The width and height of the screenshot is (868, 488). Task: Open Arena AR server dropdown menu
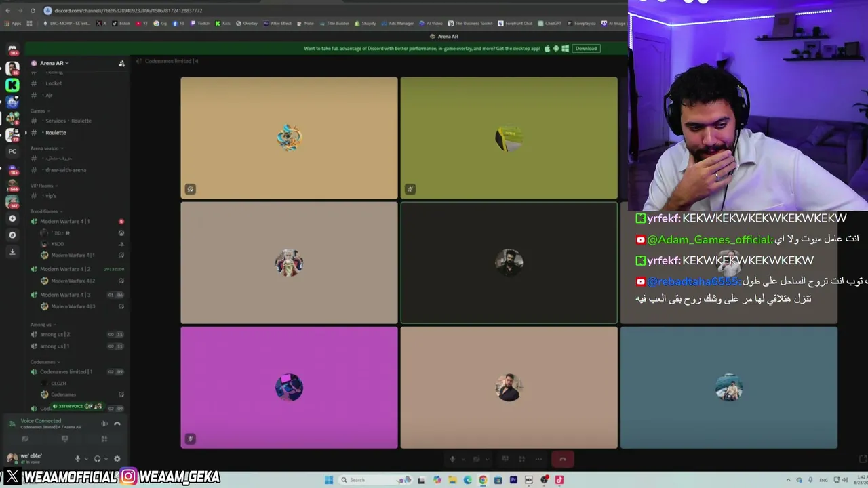pos(54,63)
